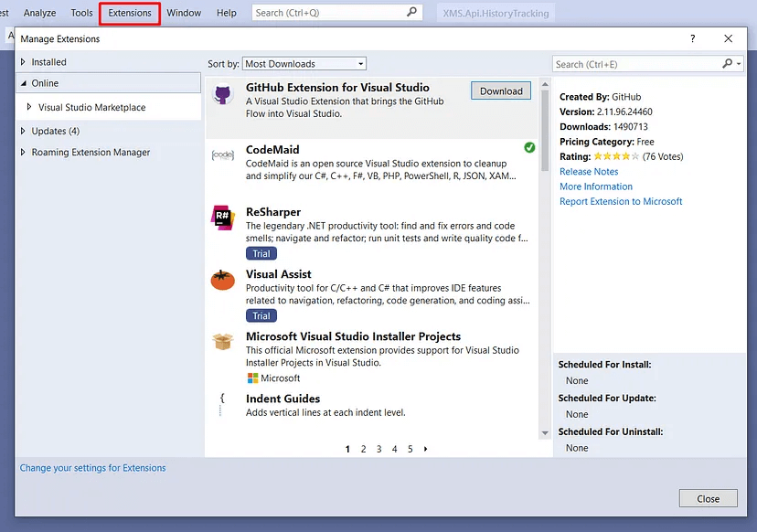Click the ReSharper logo icon

tap(222, 218)
